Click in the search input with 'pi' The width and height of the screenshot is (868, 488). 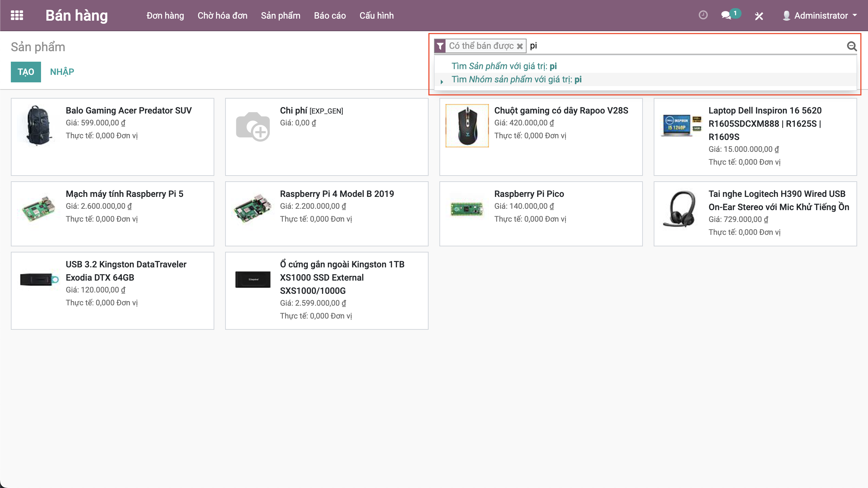[678, 46]
